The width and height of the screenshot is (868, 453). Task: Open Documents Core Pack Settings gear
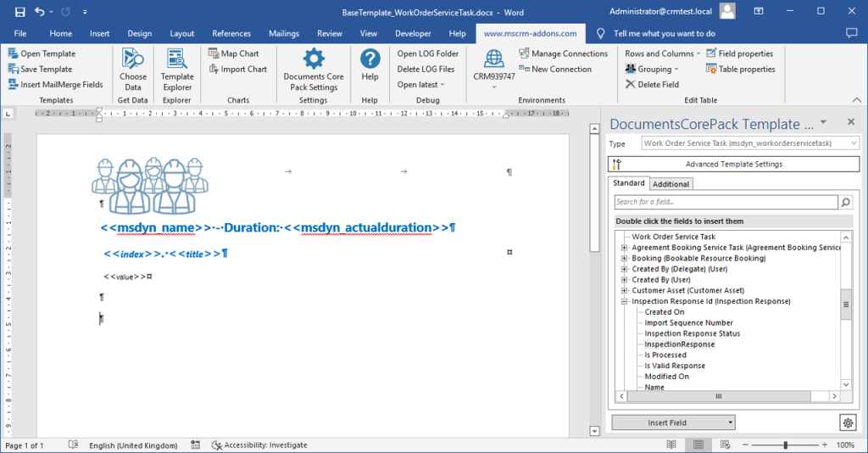click(314, 59)
